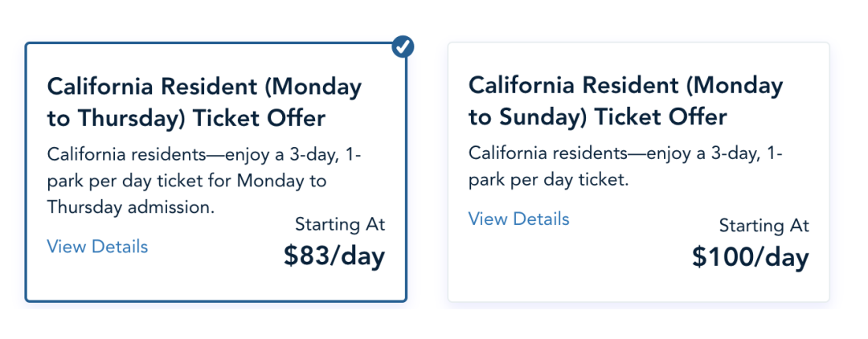Click the Starting At label above $100/day
This screenshot has height=339, width=868.
[764, 226]
